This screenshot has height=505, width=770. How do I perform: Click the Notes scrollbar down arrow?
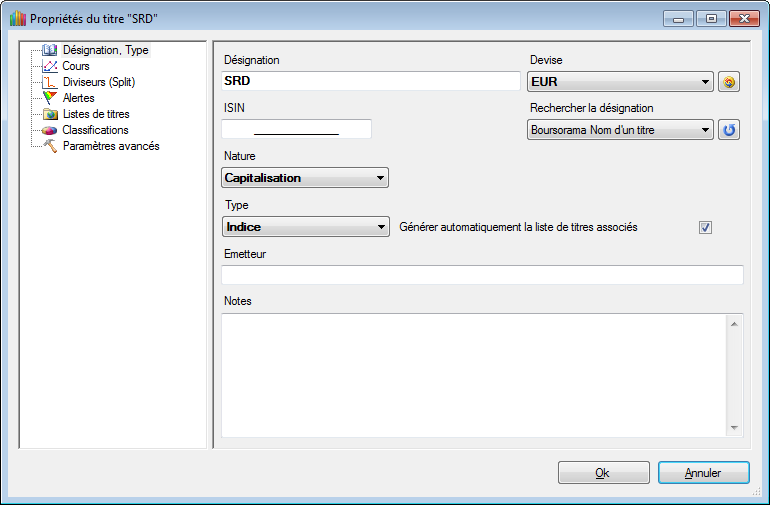pos(735,428)
